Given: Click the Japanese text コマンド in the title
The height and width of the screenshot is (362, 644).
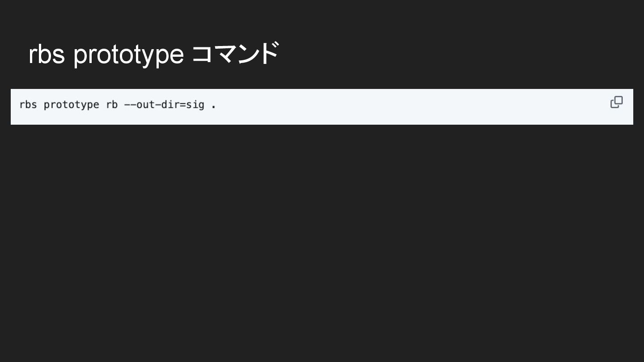Looking at the screenshot, I should click(x=235, y=54).
